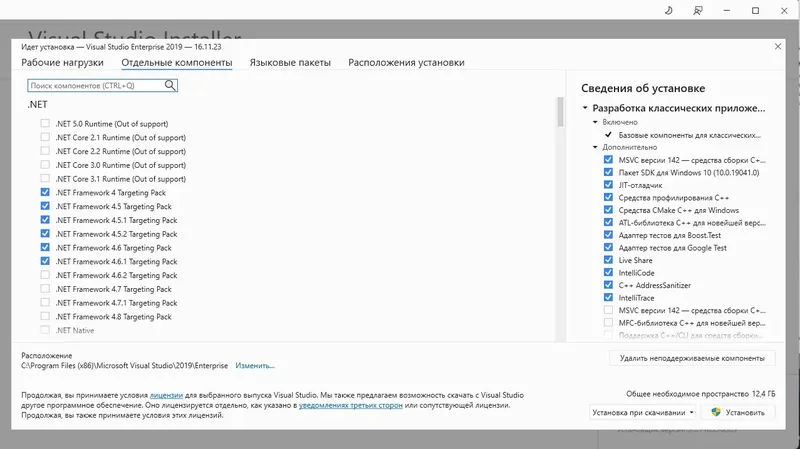
Task: Collapse the Включено group
Action: [595, 122]
